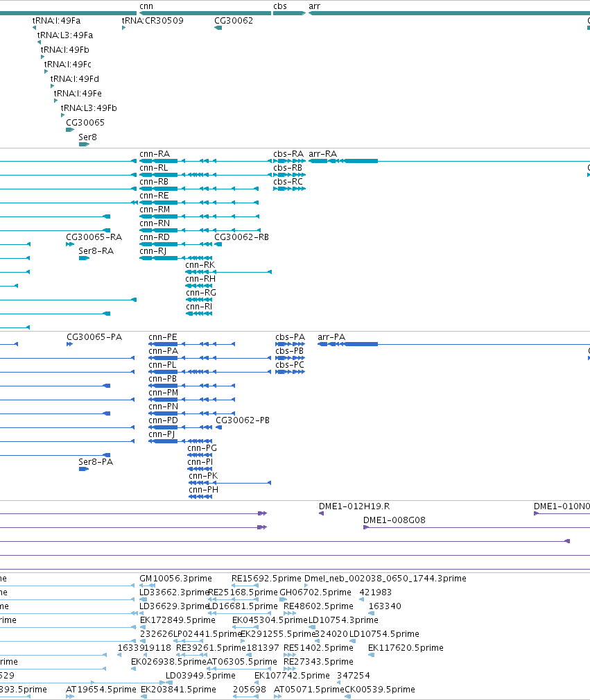Click the tRNA:I:49Fb label
The height and width of the screenshot is (700, 590).
pos(64,49)
